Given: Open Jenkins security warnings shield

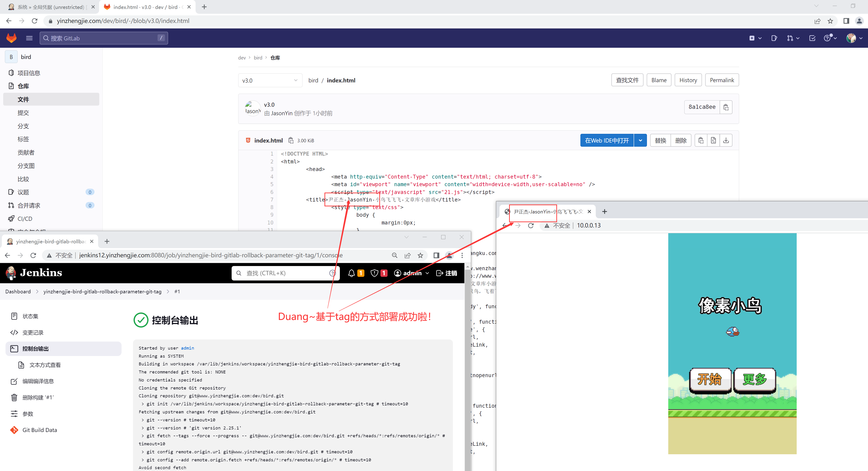Looking at the screenshot, I should point(374,273).
